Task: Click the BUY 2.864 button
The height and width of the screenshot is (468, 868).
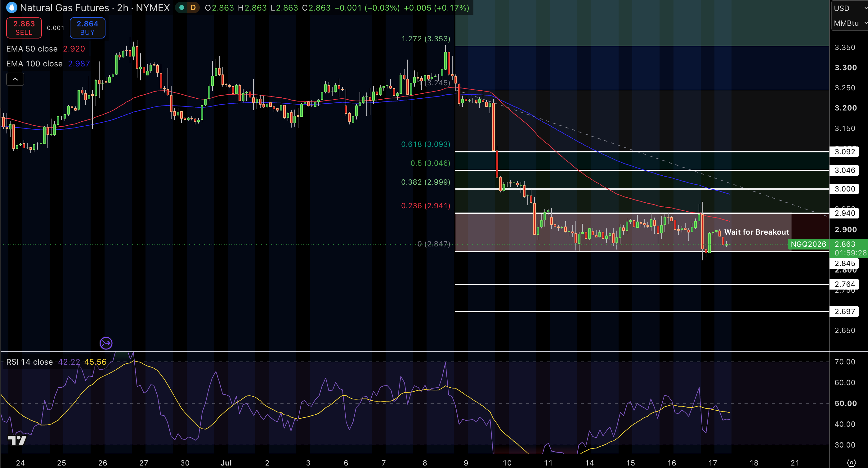Action: tap(87, 28)
